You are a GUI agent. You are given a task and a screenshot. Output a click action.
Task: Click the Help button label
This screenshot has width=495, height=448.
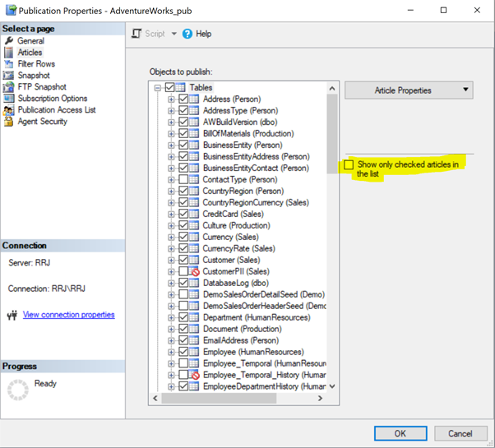click(x=204, y=34)
